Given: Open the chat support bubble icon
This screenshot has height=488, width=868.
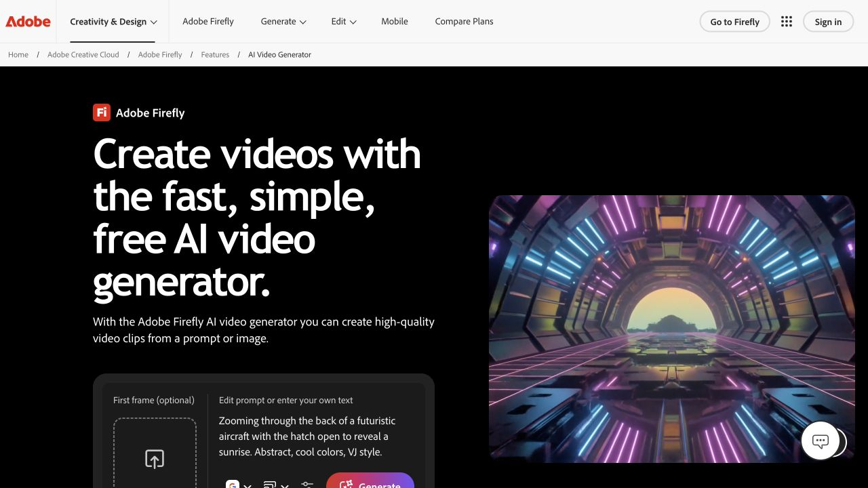Looking at the screenshot, I should [x=821, y=441].
